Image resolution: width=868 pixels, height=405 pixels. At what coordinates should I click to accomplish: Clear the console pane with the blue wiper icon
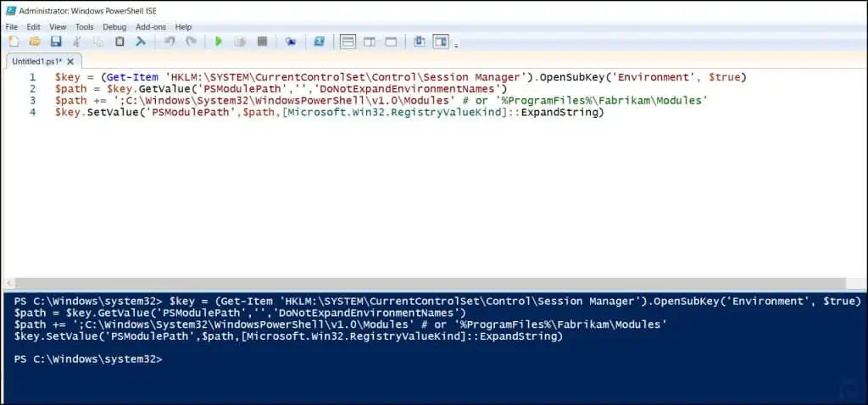click(x=141, y=42)
